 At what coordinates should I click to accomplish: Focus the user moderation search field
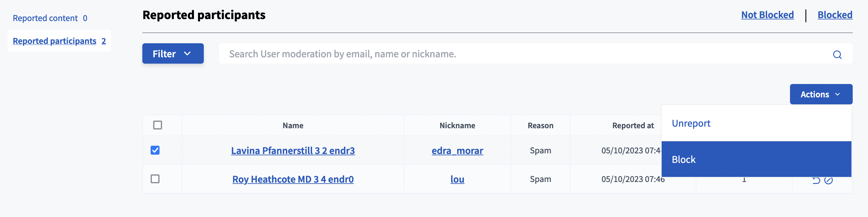[505, 54]
